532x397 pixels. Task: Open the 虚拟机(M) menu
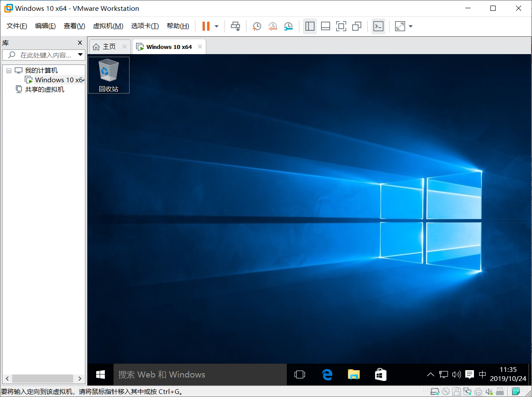[108, 26]
